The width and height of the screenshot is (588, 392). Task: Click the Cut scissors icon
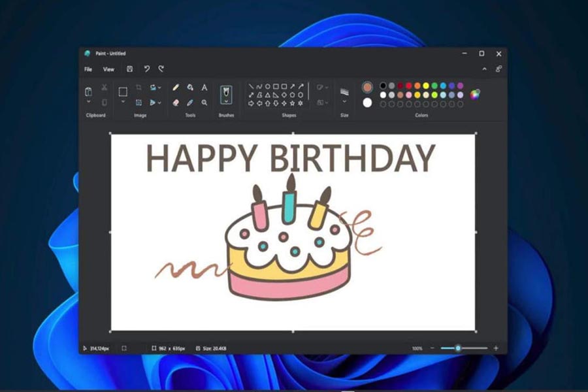[x=105, y=88]
